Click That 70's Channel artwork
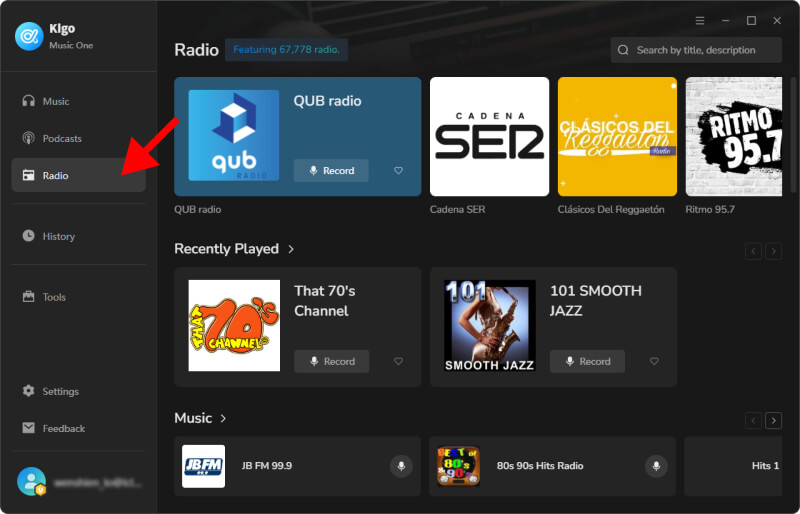Image resolution: width=800 pixels, height=514 pixels. 234,326
